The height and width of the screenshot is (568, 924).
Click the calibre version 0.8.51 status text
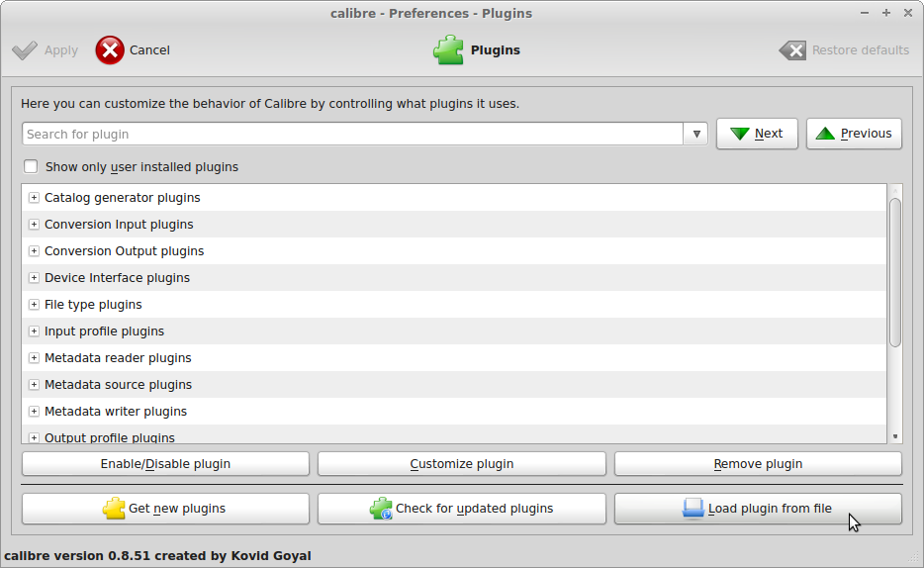pos(157,555)
